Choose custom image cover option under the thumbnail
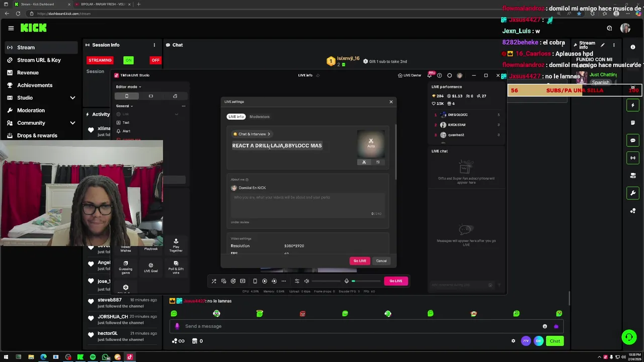This screenshot has height=362, width=644. pos(378,162)
